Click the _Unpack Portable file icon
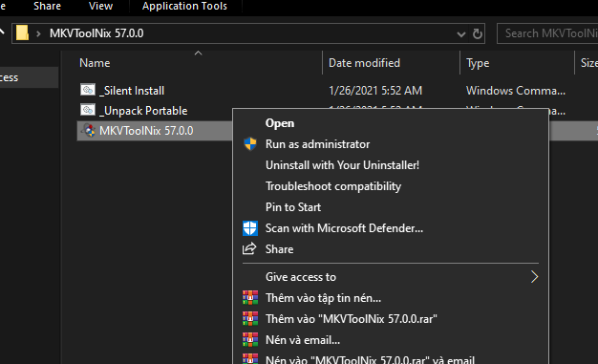 [88, 110]
